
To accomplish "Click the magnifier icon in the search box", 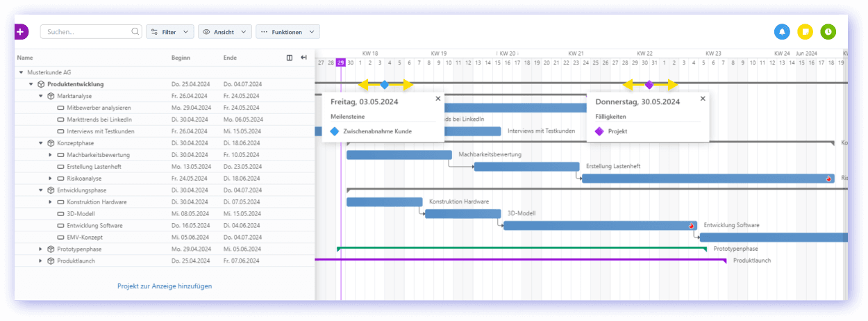I will [135, 32].
